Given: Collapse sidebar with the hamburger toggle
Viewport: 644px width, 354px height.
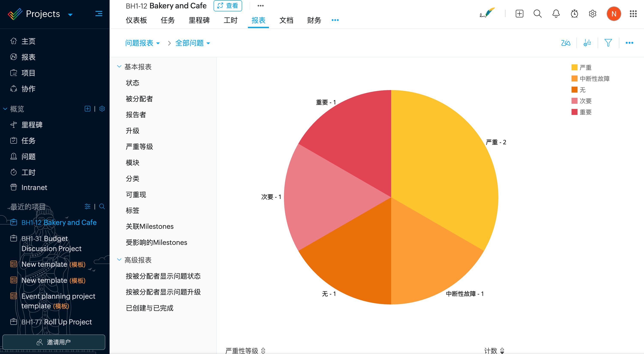Looking at the screenshot, I should (x=99, y=14).
